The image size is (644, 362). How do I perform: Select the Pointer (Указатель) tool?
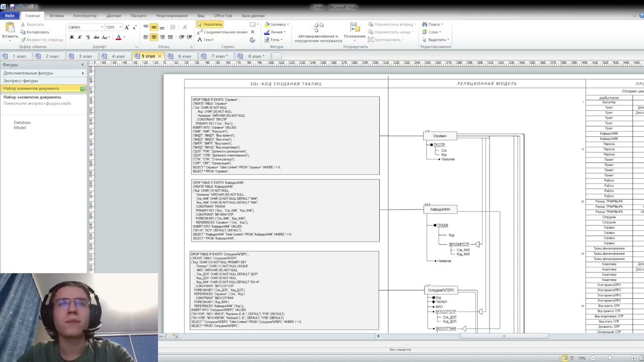click(x=210, y=25)
